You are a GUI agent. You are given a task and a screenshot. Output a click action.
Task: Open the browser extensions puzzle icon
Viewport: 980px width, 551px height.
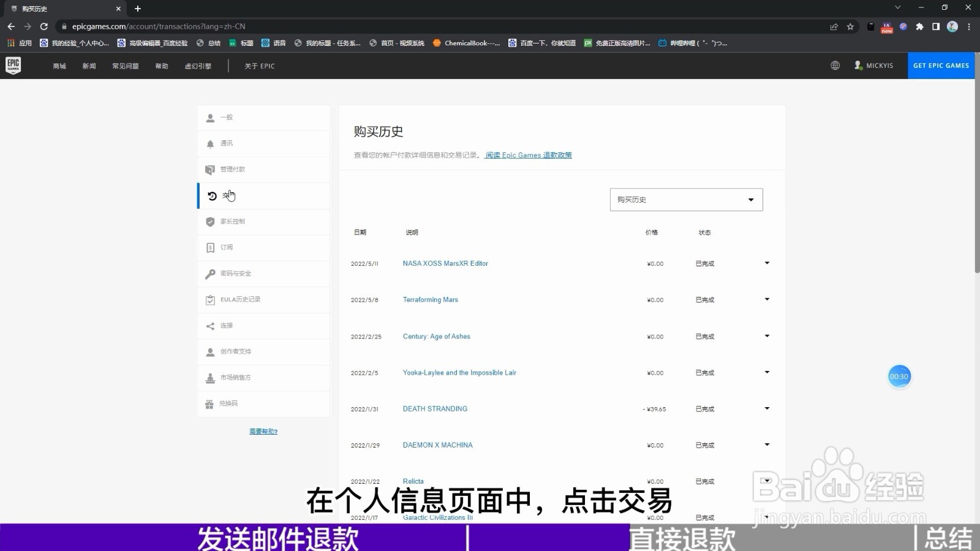[919, 26]
